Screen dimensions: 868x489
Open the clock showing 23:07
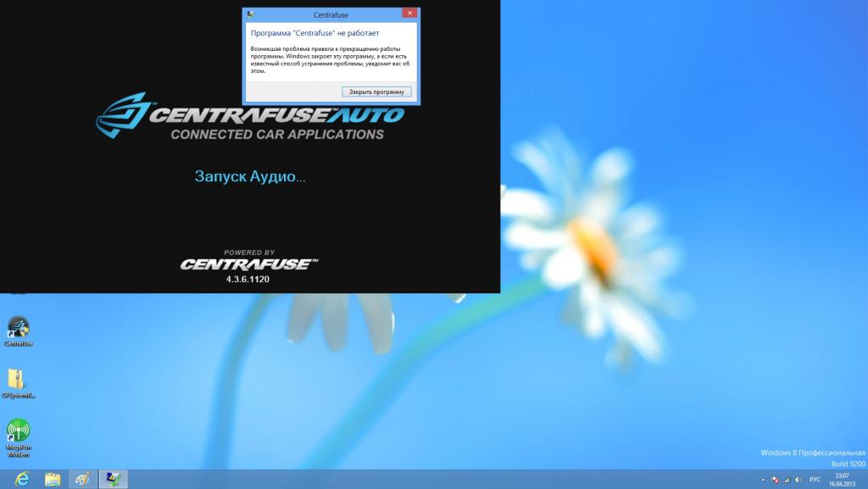pyautogui.click(x=844, y=480)
